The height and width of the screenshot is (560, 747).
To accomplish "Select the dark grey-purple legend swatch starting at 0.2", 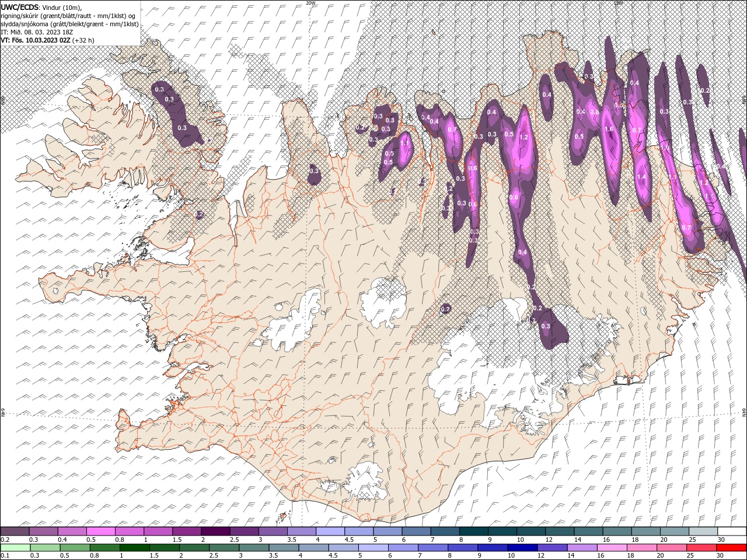I will (15, 531).
